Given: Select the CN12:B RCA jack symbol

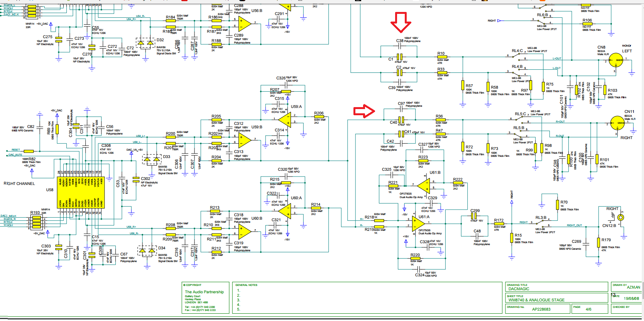Looking at the screenshot, I should pyautogui.click(x=620, y=218).
